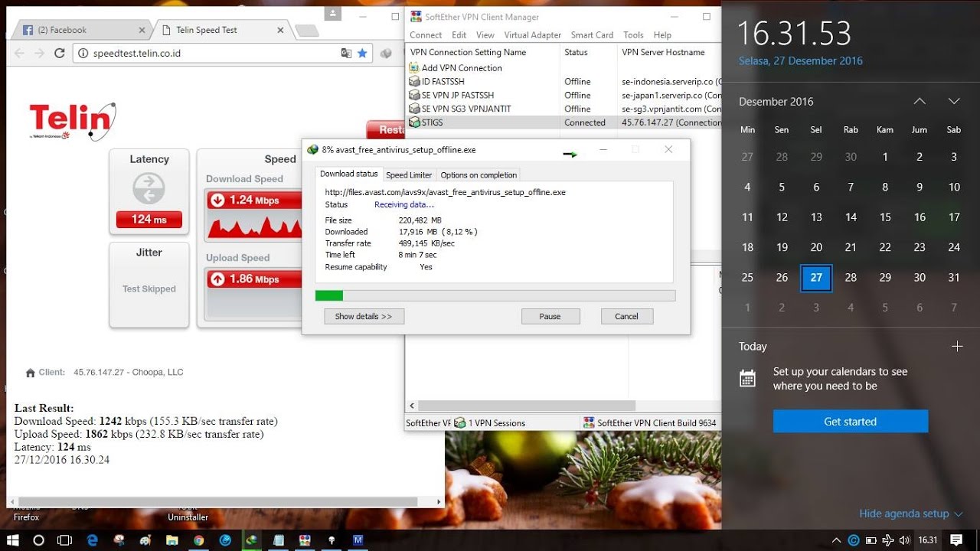
Task: Click the blue bookmark star in Chrome
Action: [x=363, y=54]
